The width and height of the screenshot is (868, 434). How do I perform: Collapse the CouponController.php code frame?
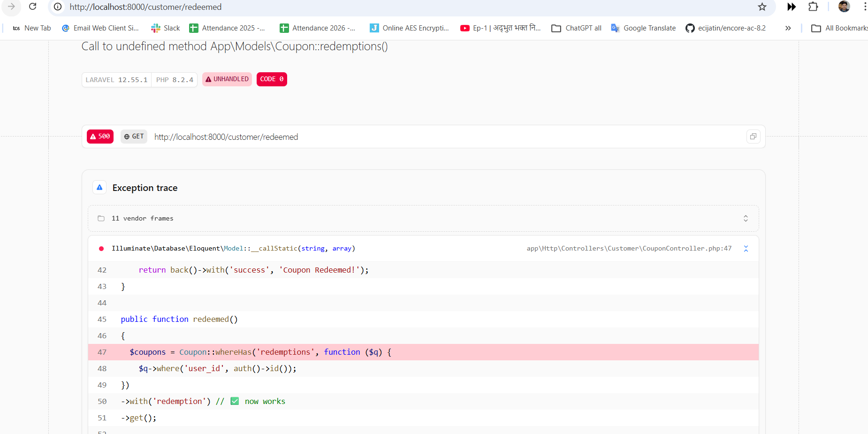[x=746, y=249]
